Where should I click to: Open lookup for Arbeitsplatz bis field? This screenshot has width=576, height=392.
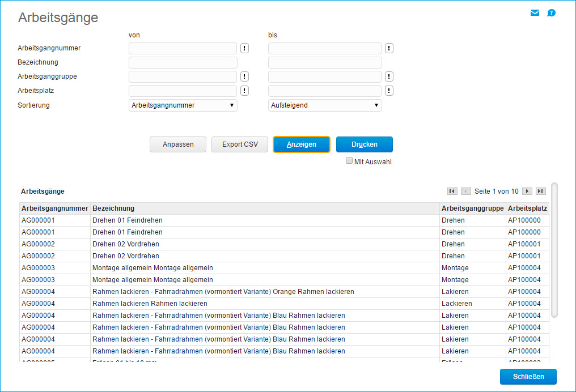coord(389,91)
